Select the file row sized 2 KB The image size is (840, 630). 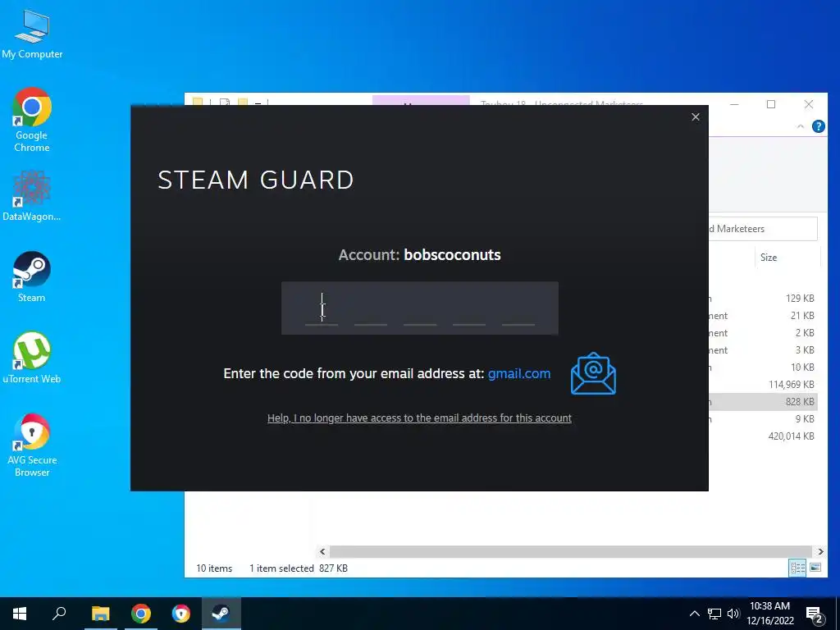tap(765, 333)
